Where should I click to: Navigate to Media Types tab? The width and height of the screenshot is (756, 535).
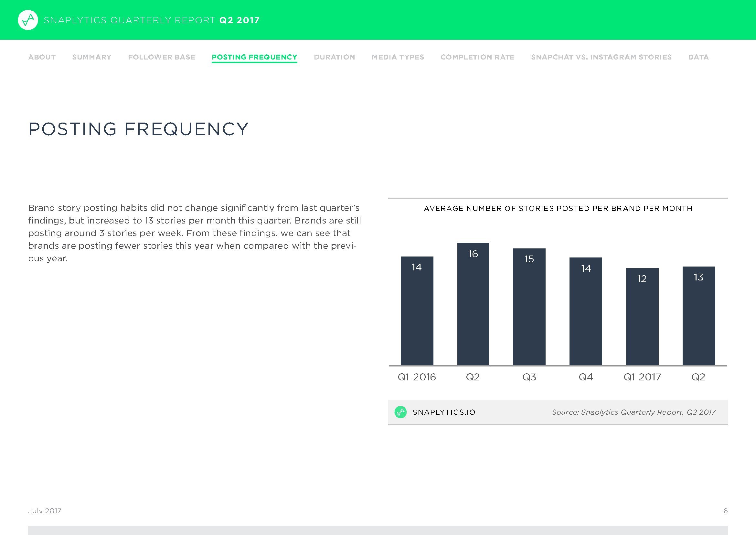398,57
